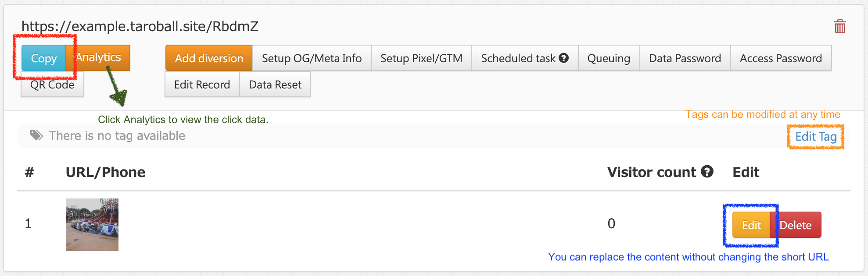Click the Data Reset button

[275, 85]
